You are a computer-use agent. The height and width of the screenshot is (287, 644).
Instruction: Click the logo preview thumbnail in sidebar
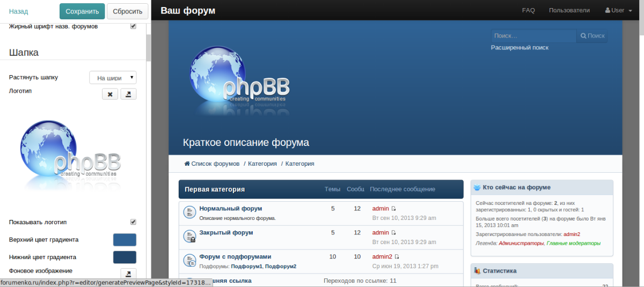pyautogui.click(x=70, y=156)
